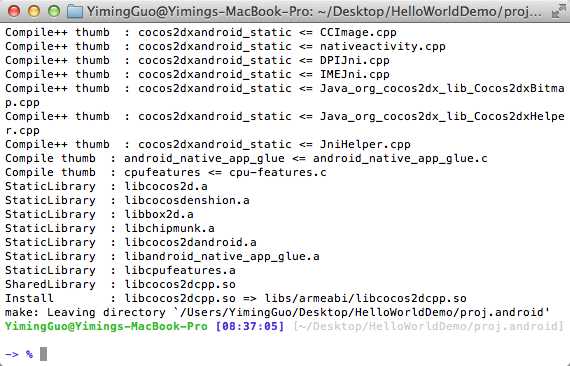Viewport: 570px width, 366px height.
Task: Click the gray path '[~/Desktop/HelloWorldDemo/proj.android]'
Action: tap(428, 326)
